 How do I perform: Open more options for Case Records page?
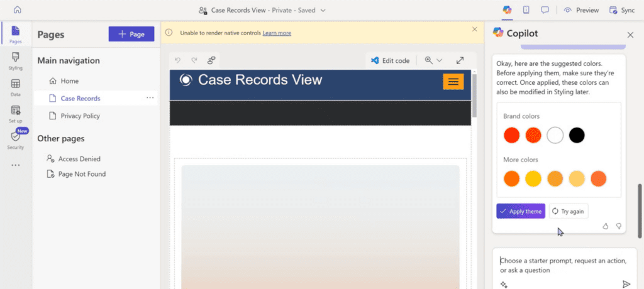pos(150,98)
